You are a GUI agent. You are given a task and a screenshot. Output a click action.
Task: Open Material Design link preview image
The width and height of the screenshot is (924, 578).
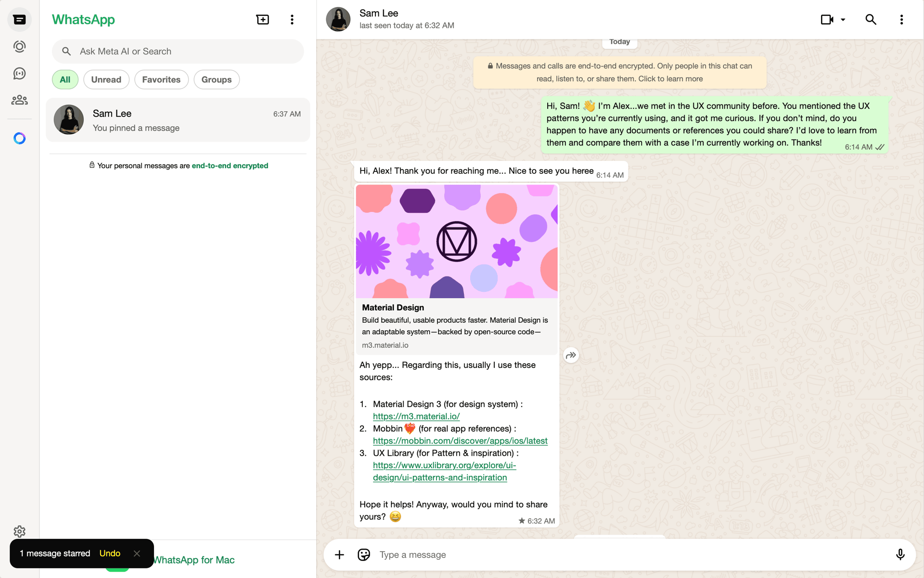point(457,241)
